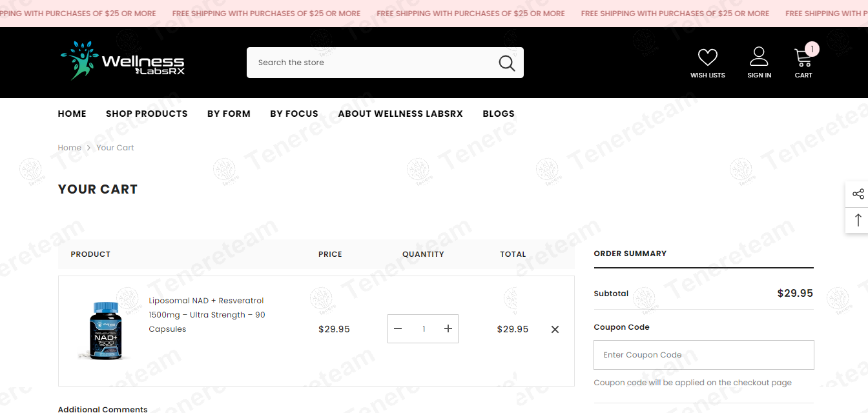
Task: Click the share icon on the right edge
Action: [x=858, y=194]
